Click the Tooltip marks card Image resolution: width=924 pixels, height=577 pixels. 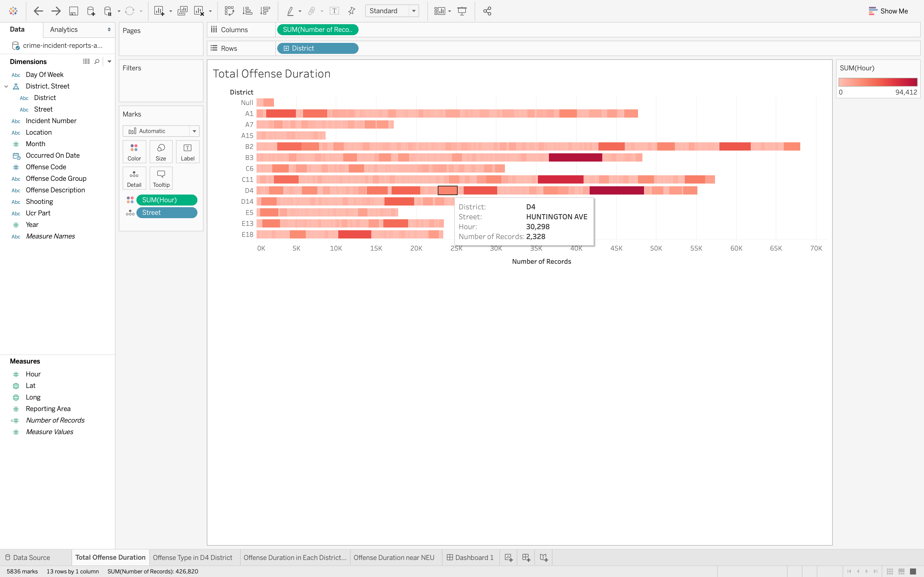(x=161, y=178)
